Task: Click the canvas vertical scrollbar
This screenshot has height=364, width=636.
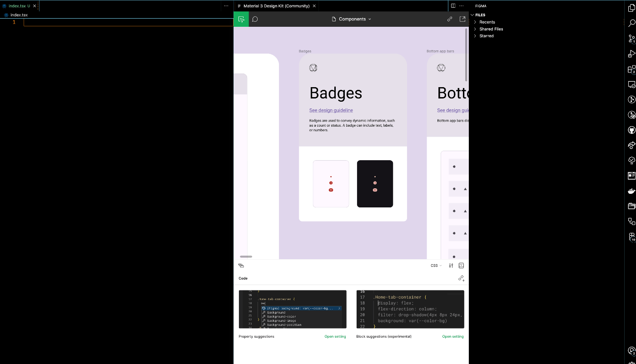Action: (x=466, y=55)
